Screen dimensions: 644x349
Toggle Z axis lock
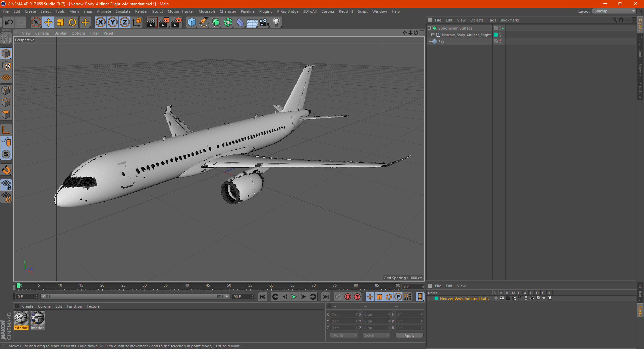(125, 22)
